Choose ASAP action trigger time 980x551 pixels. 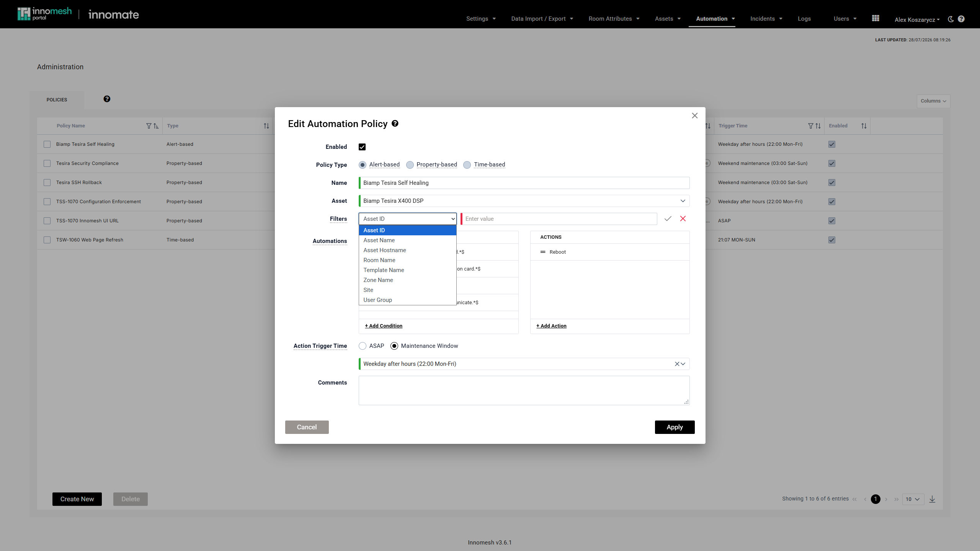[x=363, y=346]
